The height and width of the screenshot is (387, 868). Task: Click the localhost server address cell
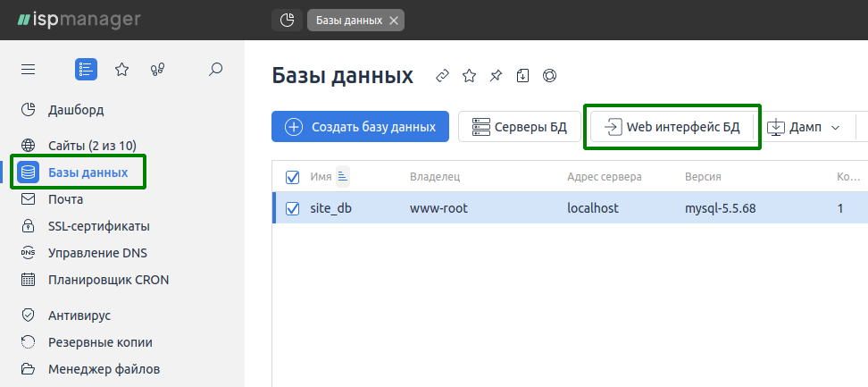coord(592,209)
